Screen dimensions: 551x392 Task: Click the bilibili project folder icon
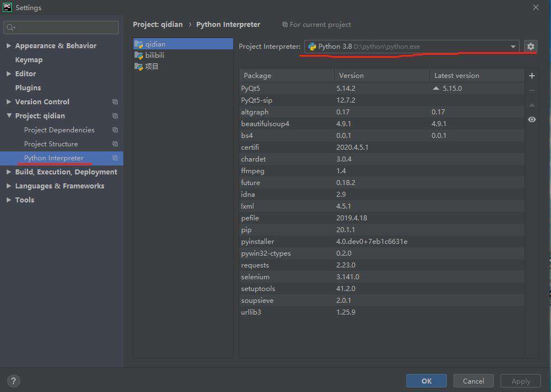[139, 55]
